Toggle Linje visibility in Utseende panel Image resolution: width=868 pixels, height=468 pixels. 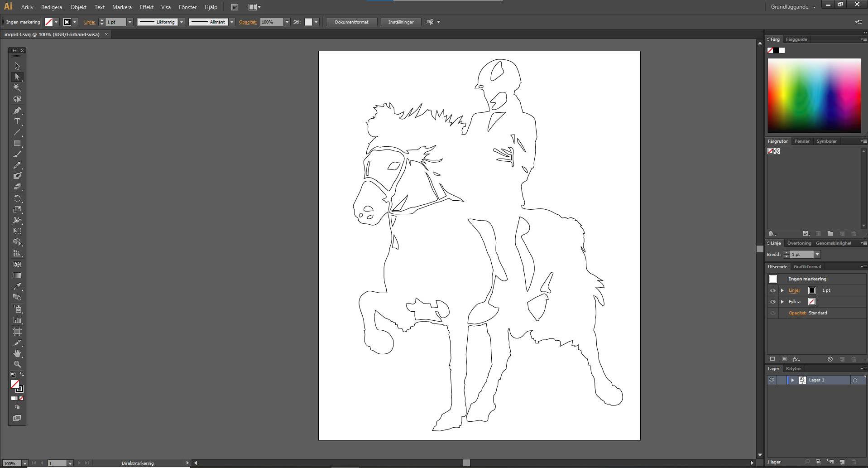[773, 290]
